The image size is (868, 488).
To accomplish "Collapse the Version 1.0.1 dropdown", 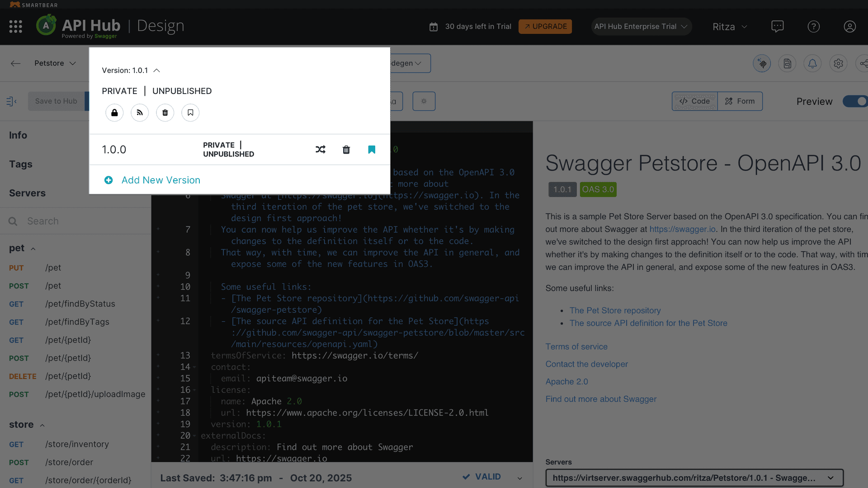I will [156, 70].
